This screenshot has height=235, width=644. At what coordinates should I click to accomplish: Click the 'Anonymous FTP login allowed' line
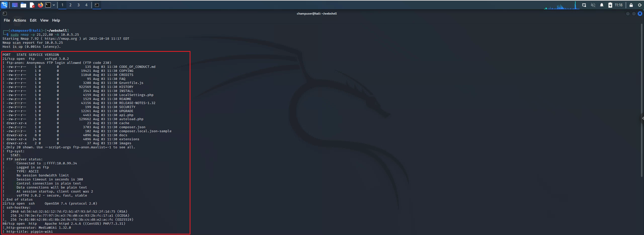pyautogui.click(x=59, y=63)
